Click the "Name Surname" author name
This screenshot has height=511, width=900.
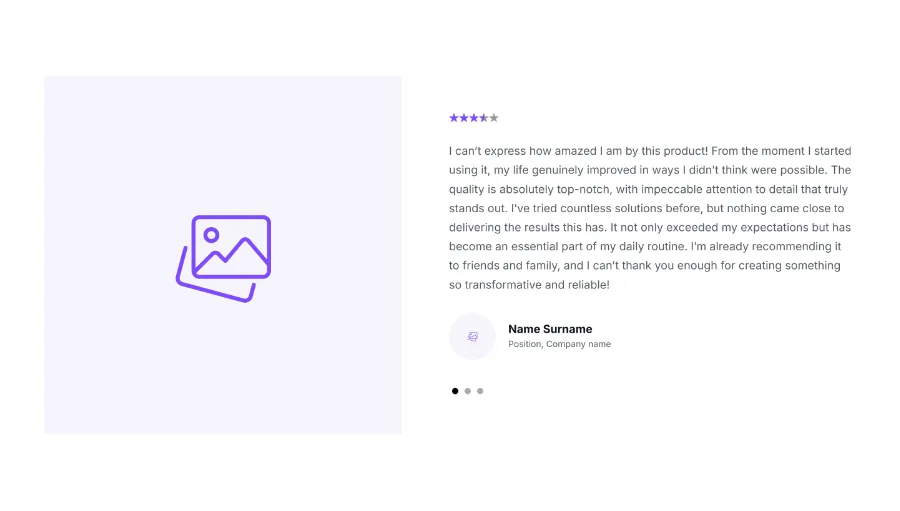pos(550,329)
